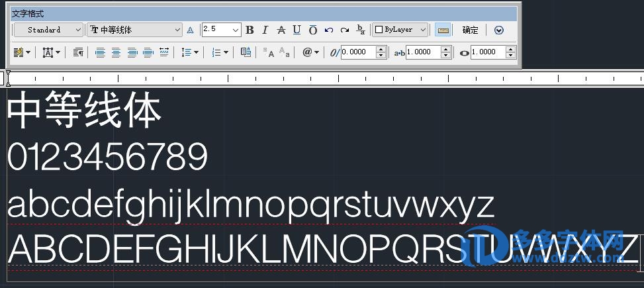This screenshot has height=288, width=644.
Task: Click the oblique angle 0.0000 field
Action: click(x=357, y=52)
